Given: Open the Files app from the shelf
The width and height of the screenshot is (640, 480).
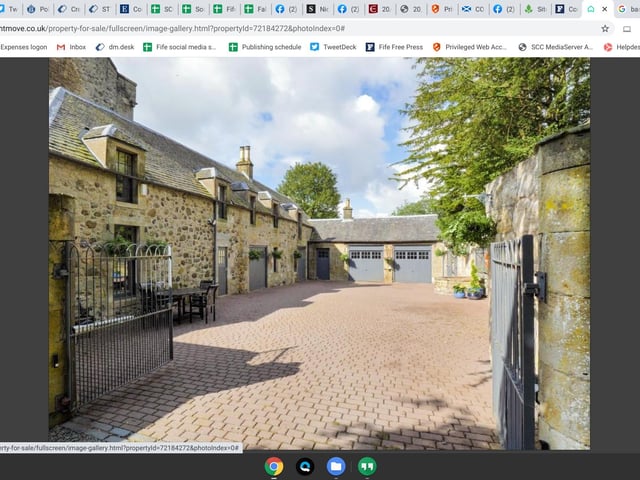Looking at the screenshot, I should click(x=336, y=467).
